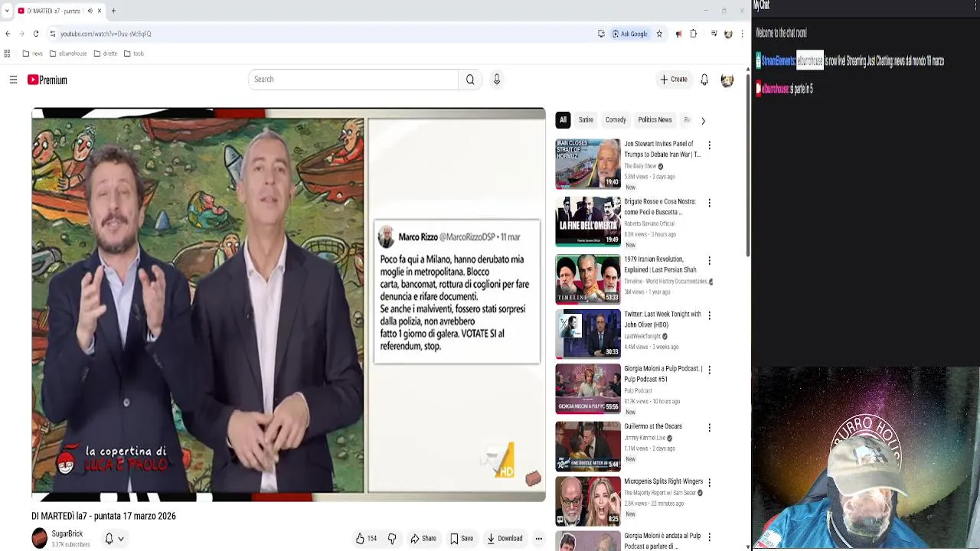Screen dimensions: 980x551
Task: Open 1979 Iranian Revolution thumbnail
Action: [x=588, y=279]
